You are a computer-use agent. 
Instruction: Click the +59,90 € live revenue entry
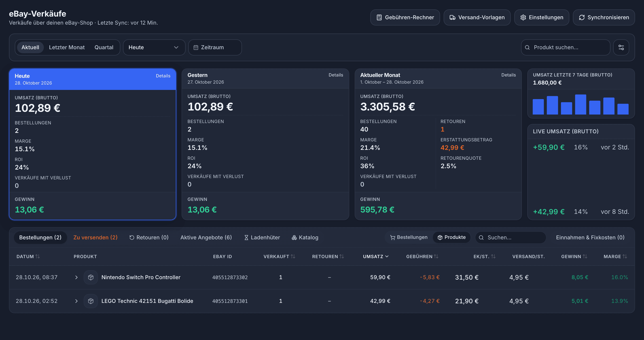[581, 147]
